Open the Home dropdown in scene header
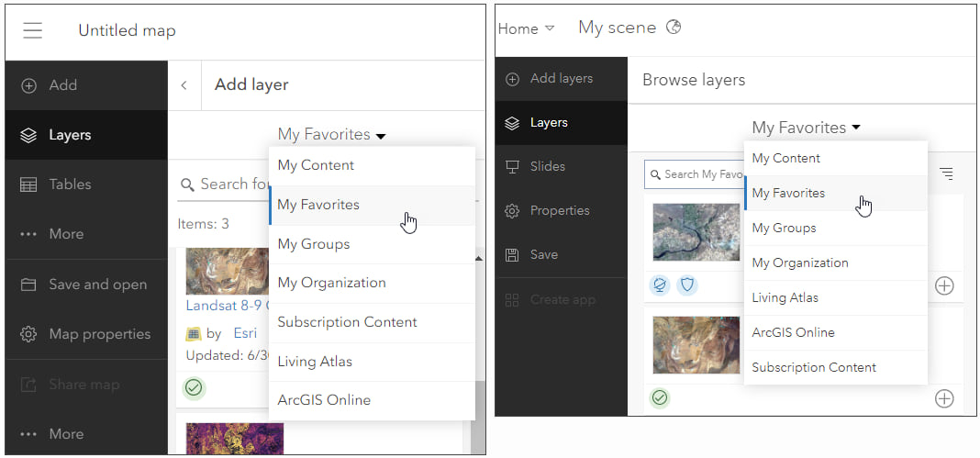The width and height of the screenshot is (980, 458). coord(526,28)
